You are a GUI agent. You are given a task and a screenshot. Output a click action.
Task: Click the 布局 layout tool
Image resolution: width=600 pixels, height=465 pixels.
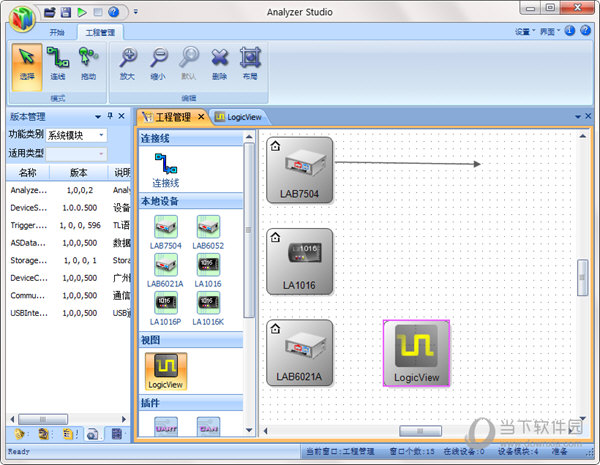(x=250, y=64)
